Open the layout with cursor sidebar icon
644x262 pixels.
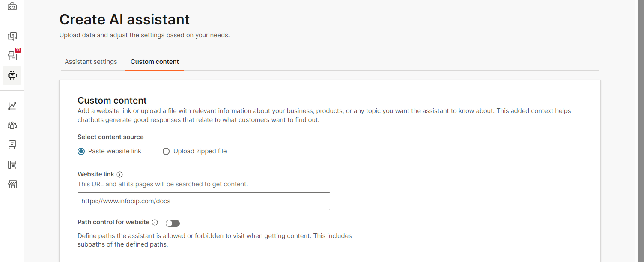[x=12, y=165]
